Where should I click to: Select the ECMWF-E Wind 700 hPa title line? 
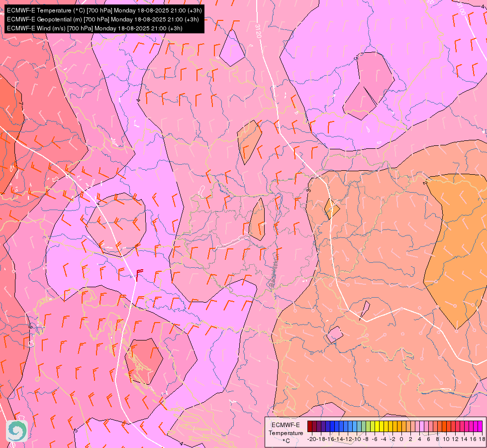coord(95,28)
